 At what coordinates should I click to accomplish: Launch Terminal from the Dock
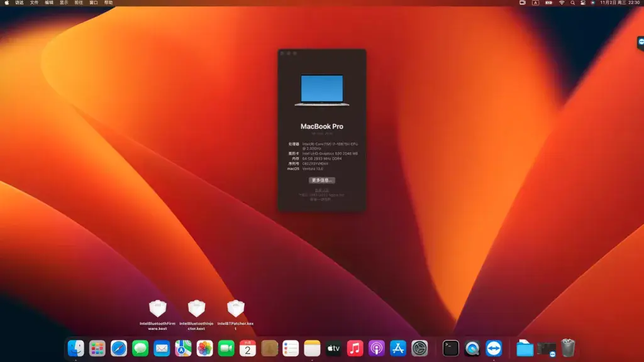click(x=450, y=348)
